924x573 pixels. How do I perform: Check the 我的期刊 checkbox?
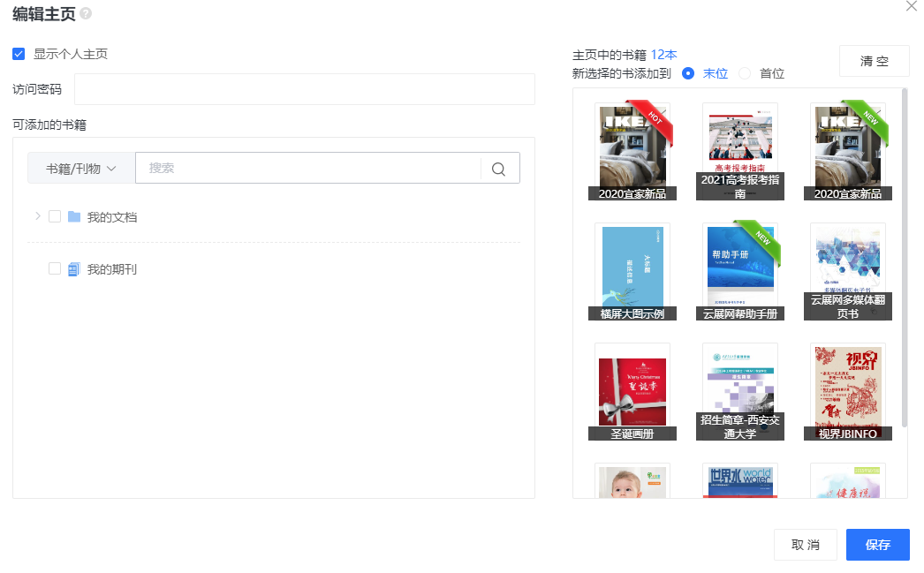click(x=55, y=269)
